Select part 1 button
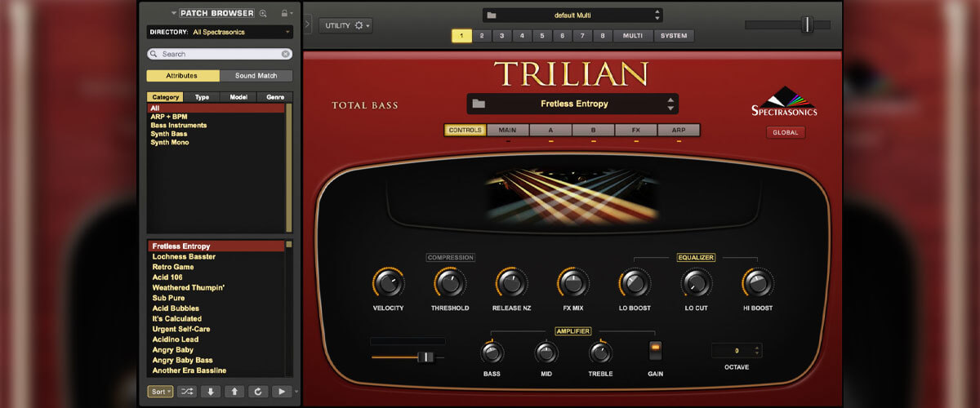Image resolution: width=980 pixels, height=408 pixels. pos(461,36)
